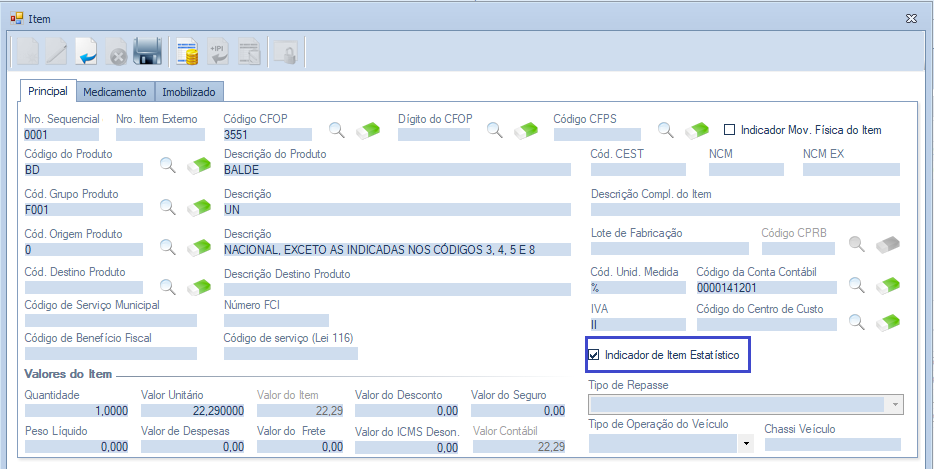Click the Valor do Seguro field
934x469 pixels.
tap(518, 411)
